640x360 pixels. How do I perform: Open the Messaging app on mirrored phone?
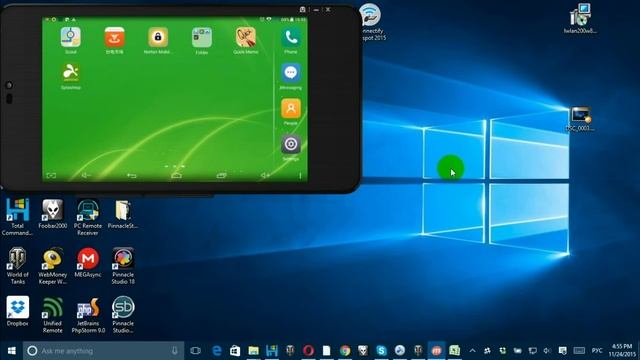(291, 73)
